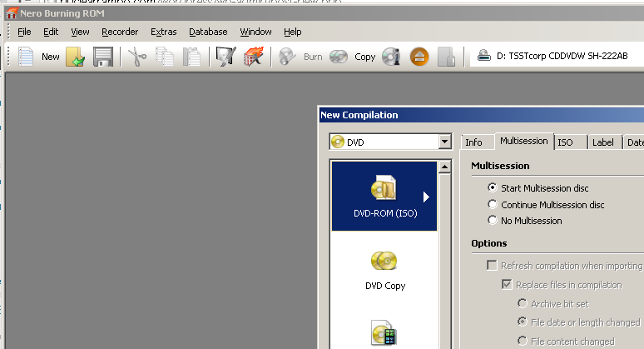
Task: Click the compilation list scroll-up arrow
Action: (x=445, y=167)
